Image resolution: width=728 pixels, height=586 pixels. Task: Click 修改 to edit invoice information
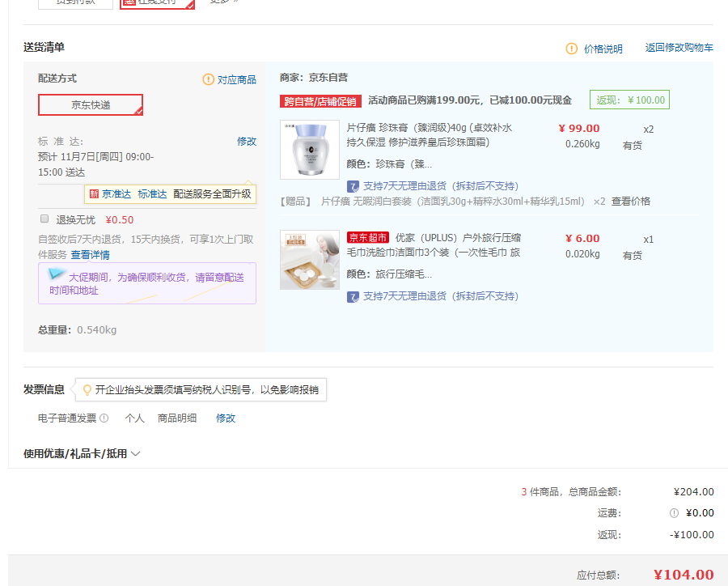tap(226, 418)
